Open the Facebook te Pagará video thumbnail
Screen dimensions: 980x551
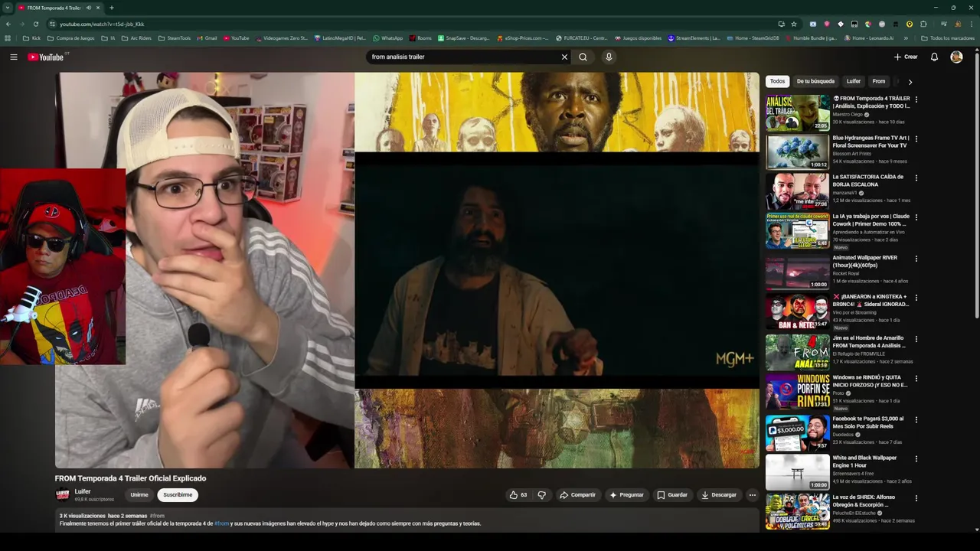tap(797, 432)
